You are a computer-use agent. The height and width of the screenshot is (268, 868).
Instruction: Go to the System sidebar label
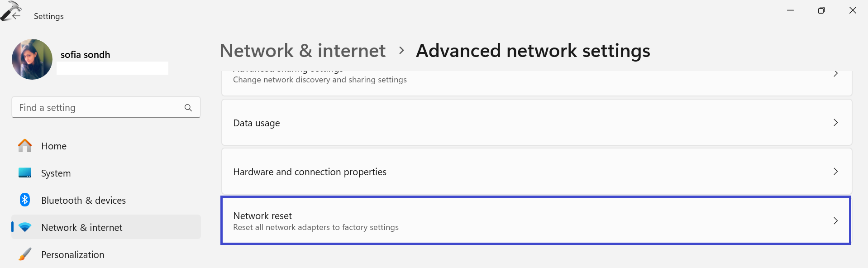tap(56, 173)
